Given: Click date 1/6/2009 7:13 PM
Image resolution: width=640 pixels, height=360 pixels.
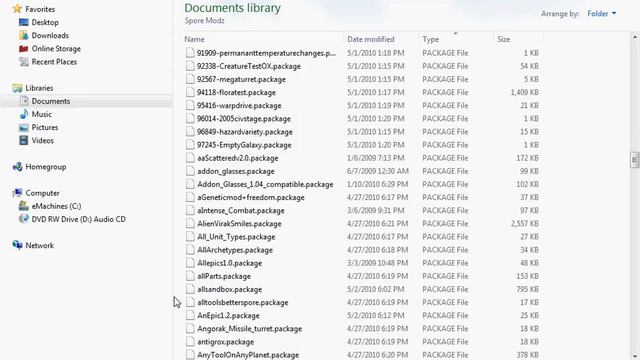Looking at the screenshot, I should click(376, 158).
